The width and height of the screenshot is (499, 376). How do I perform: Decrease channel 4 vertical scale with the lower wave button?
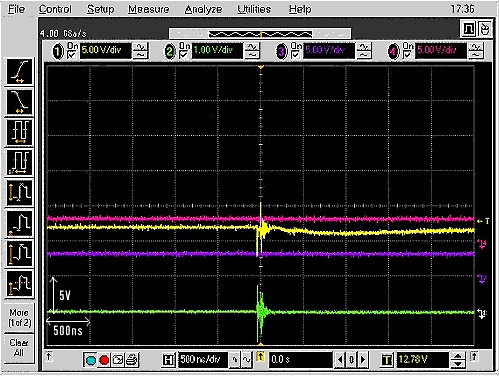point(476,55)
